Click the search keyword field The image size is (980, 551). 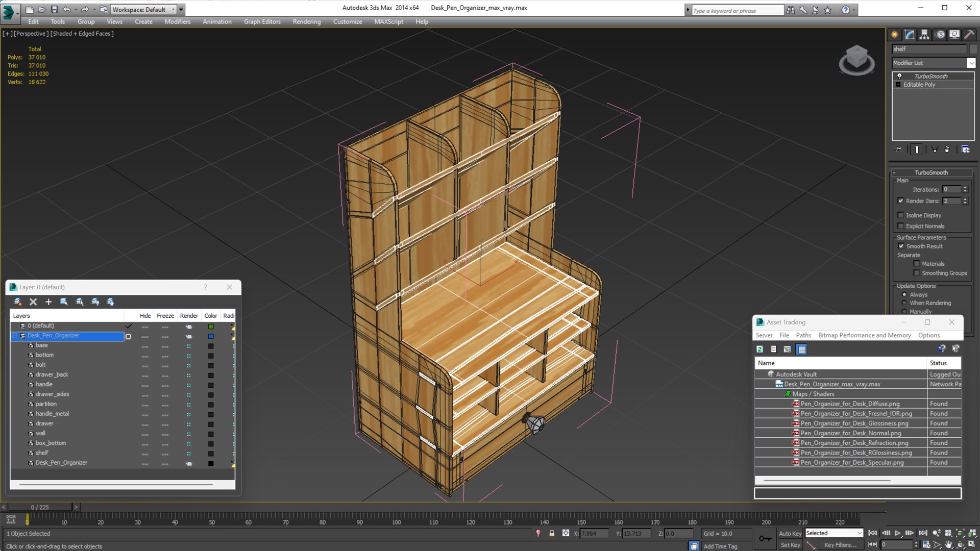(737, 10)
